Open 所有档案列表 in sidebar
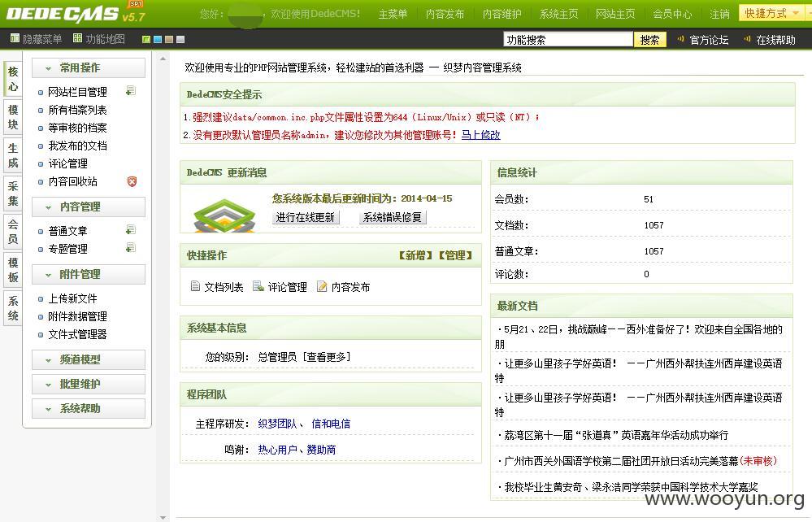812x522 pixels. (x=78, y=110)
